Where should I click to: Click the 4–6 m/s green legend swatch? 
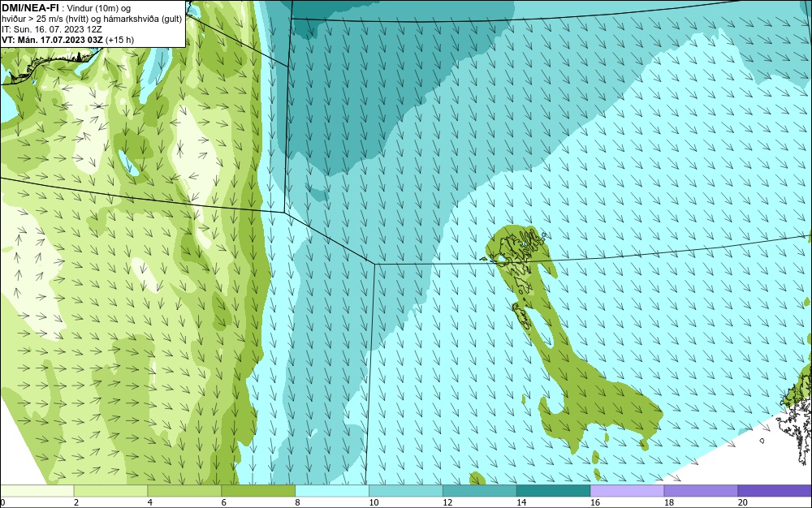184,490
